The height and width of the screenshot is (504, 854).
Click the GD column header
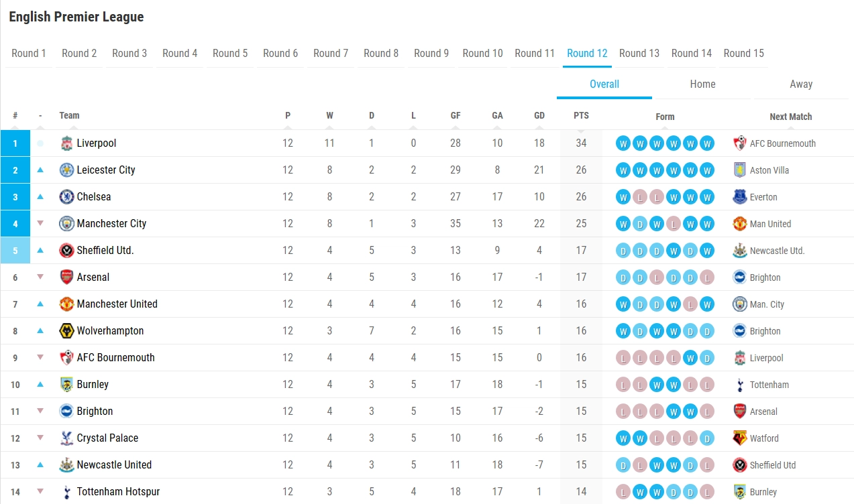[x=539, y=115]
